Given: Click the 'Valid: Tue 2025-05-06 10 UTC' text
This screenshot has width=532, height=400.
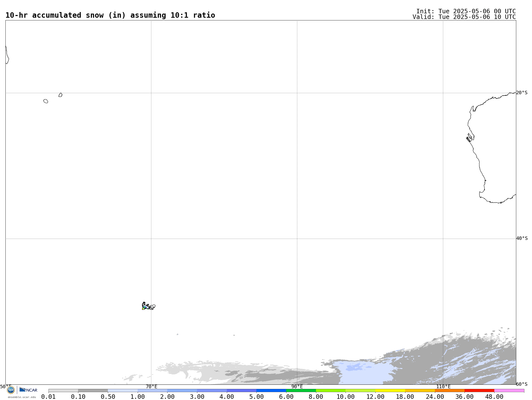Looking at the screenshot, I should tap(464, 17).
